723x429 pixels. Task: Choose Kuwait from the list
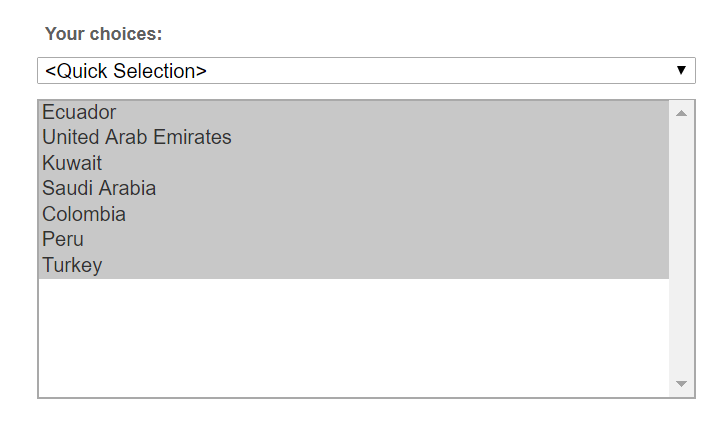coord(72,163)
